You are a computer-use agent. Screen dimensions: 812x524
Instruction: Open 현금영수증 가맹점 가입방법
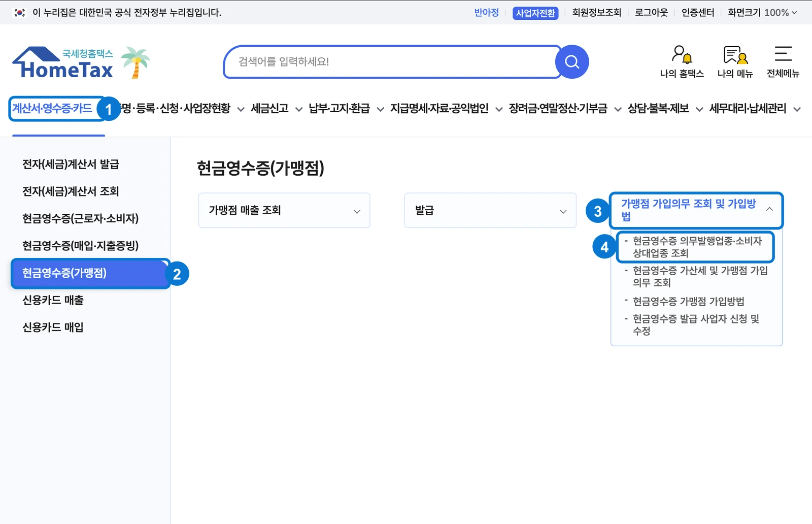[688, 302]
